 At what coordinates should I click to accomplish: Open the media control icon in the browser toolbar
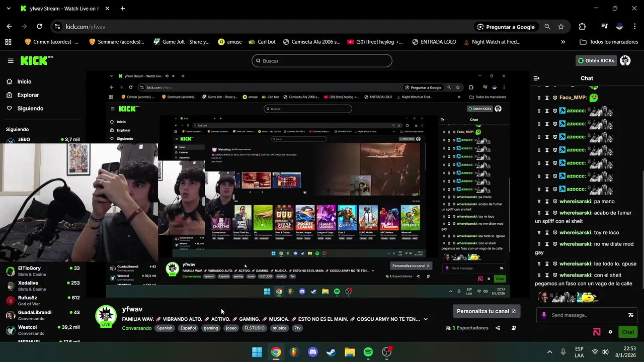[x=605, y=27]
